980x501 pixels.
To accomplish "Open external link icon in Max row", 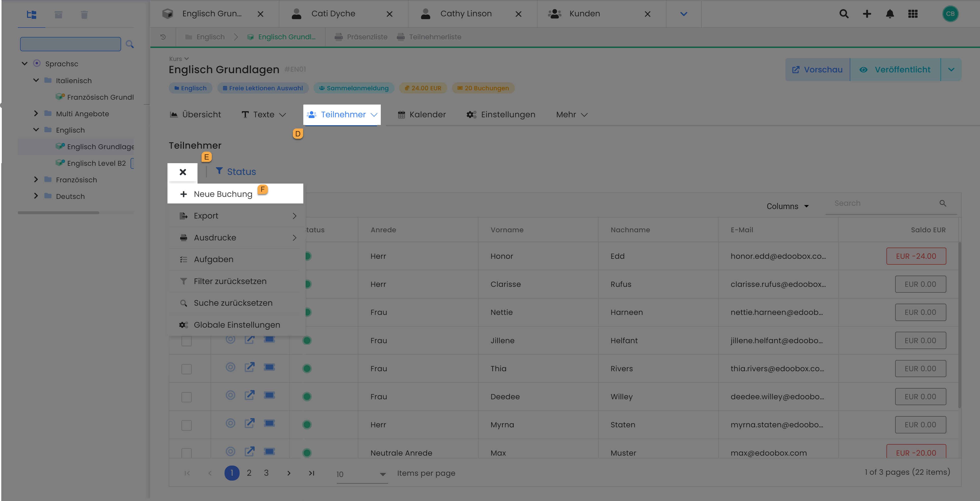I will coord(250,452).
